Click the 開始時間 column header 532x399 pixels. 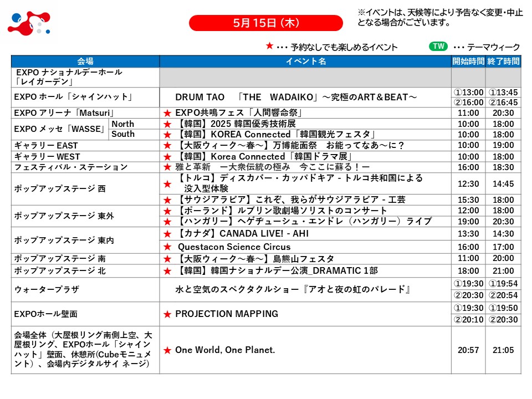point(468,62)
